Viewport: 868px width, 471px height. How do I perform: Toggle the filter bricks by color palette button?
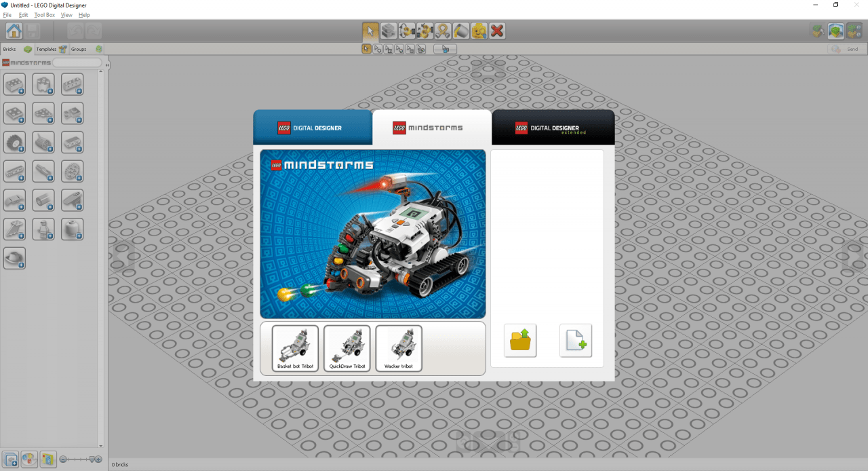tap(29, 459)
